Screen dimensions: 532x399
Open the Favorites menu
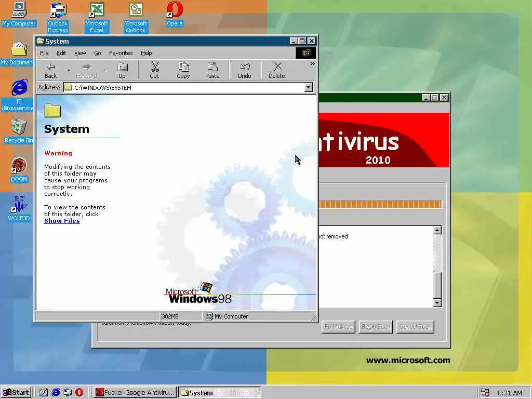tap(121, 54)
